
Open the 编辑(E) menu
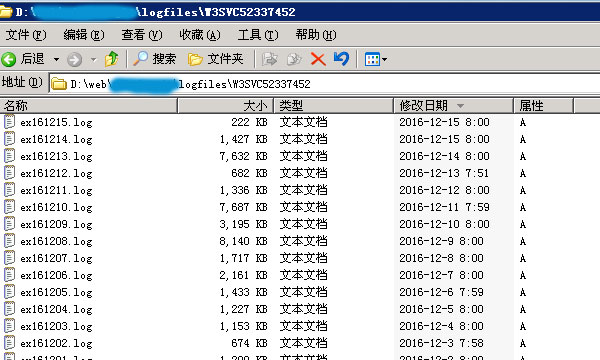pos(84,35)
